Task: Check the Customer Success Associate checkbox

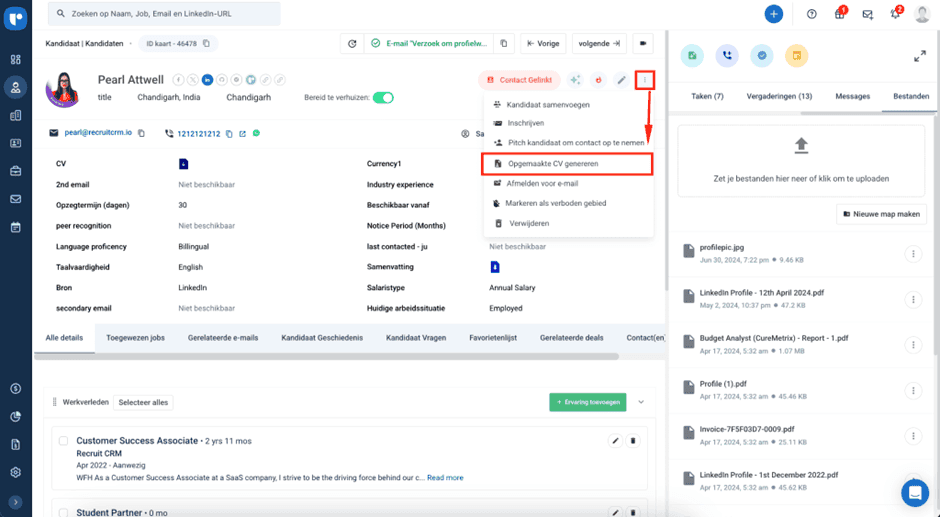Action: 64,441
